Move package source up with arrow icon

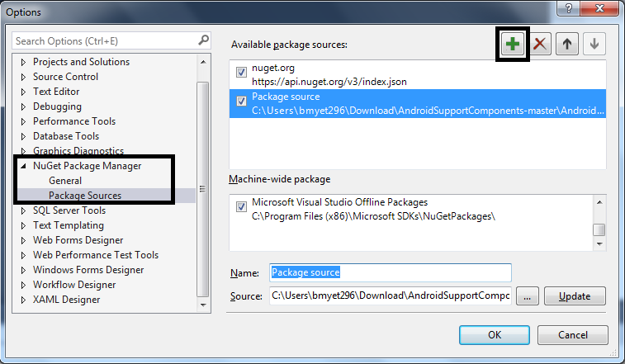pyautogui.click(x=567, y=44)
